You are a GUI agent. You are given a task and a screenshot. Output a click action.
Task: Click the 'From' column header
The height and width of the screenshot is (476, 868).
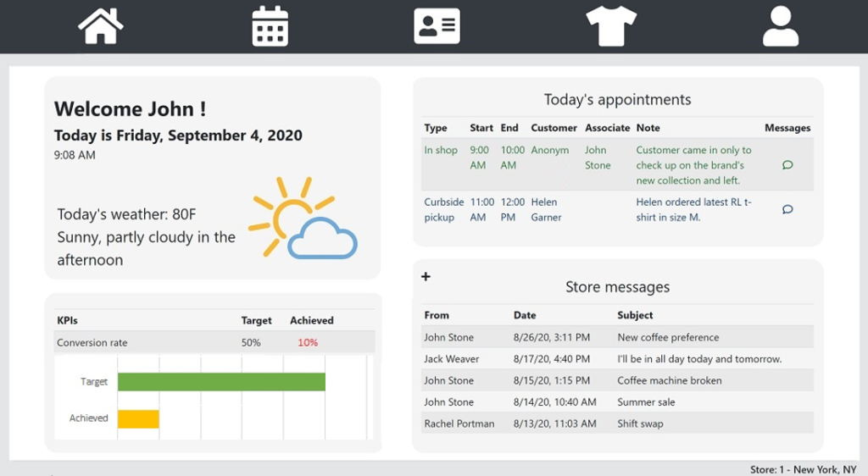[x=437, y=315]
